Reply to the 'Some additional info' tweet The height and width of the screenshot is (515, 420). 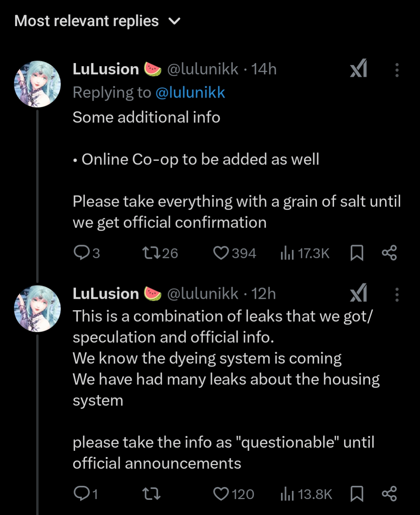coord(87,253)
